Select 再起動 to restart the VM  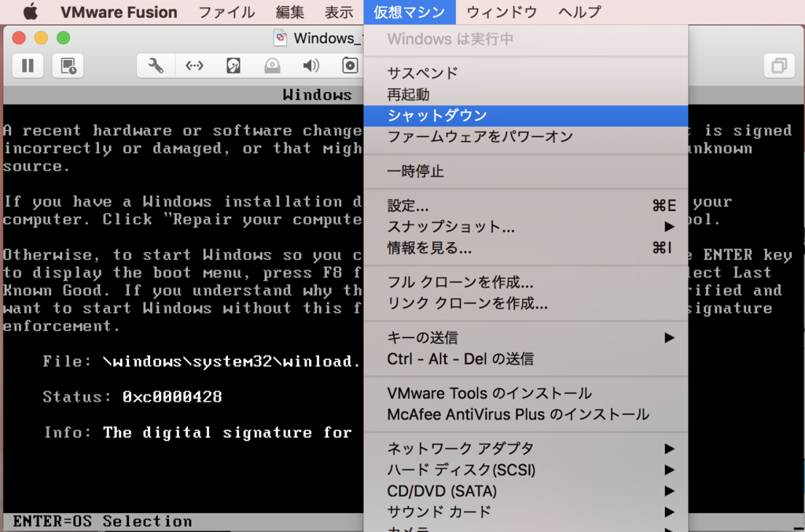tap(526, 94)
